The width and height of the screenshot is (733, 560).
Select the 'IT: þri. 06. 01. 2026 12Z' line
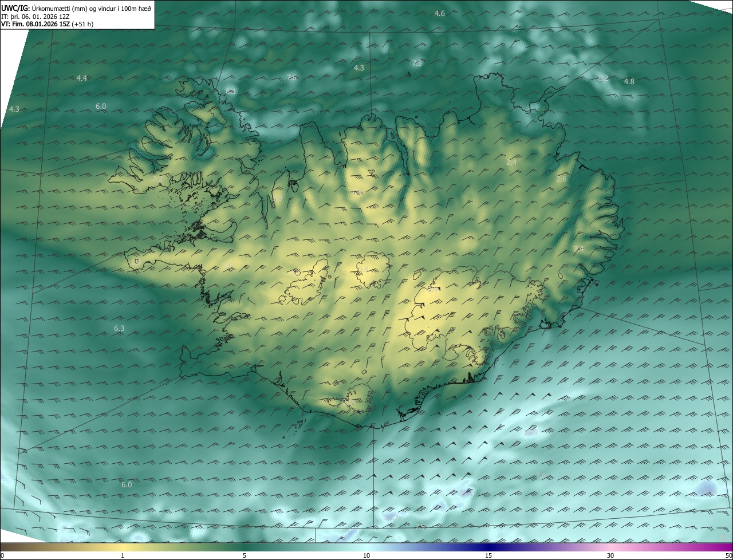point(36,17)
